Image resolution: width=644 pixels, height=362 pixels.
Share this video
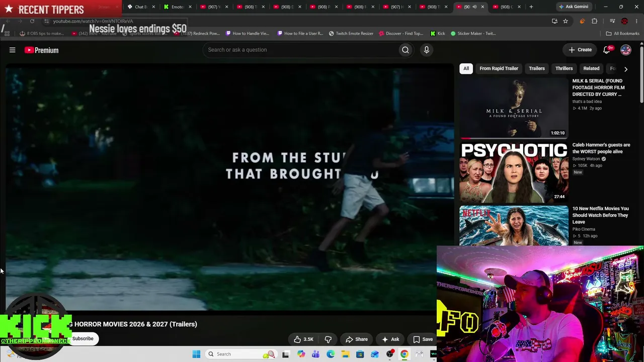pos(357,339)
